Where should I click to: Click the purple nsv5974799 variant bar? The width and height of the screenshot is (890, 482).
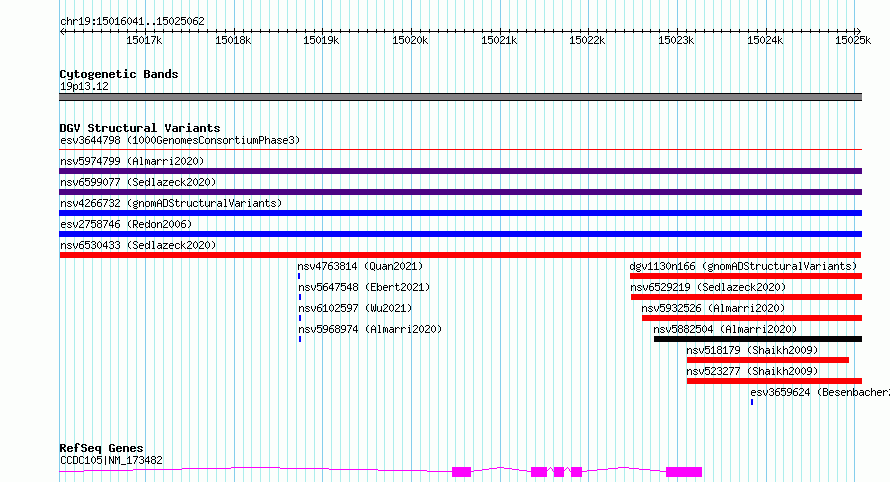[460, 171]
